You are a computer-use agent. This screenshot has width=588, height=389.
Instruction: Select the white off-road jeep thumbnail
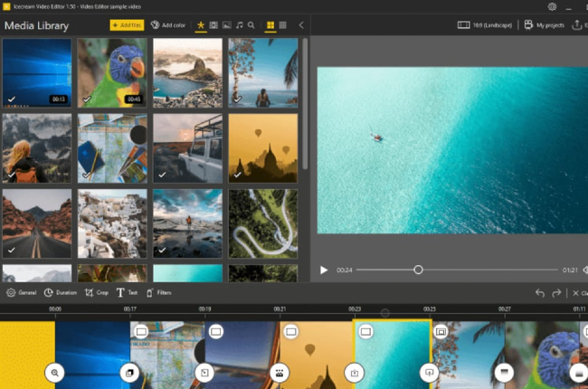pyautogui.click(x=187, y=148)
